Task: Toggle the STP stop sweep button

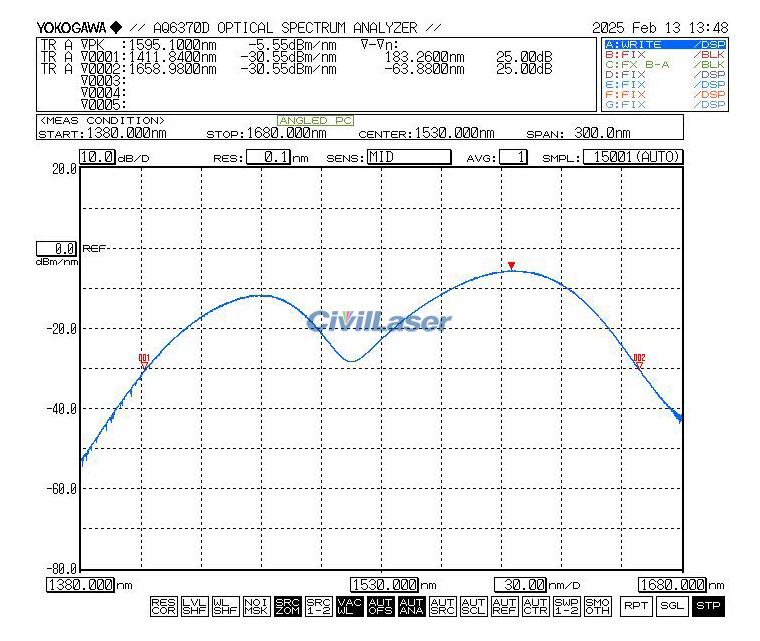Action: (707, 606)
